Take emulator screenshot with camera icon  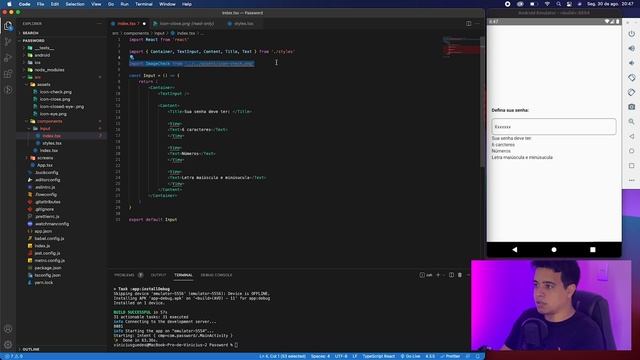pos(632,107)
